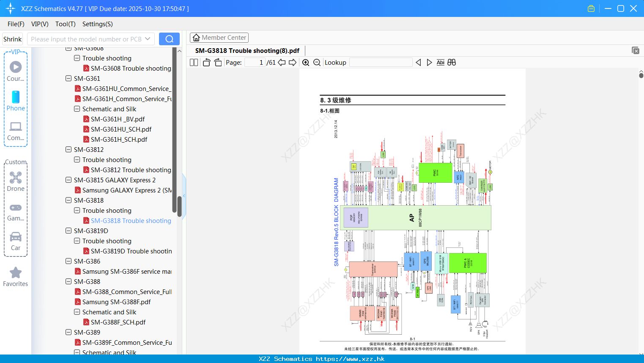Collapse the SM-G3812 tree node
This screenshot has width=644, height=363.
(x=69, y=149)
